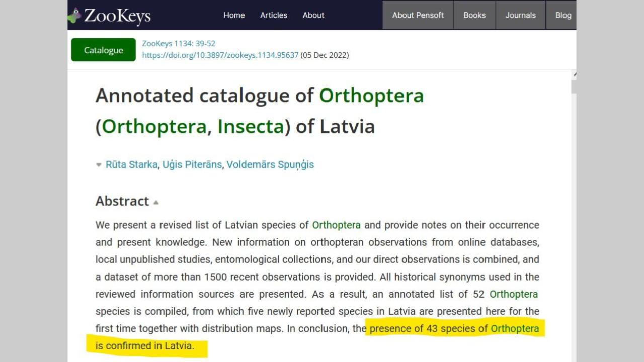
Task: Open the About Pensoft tab
Action: coord(418,15)
